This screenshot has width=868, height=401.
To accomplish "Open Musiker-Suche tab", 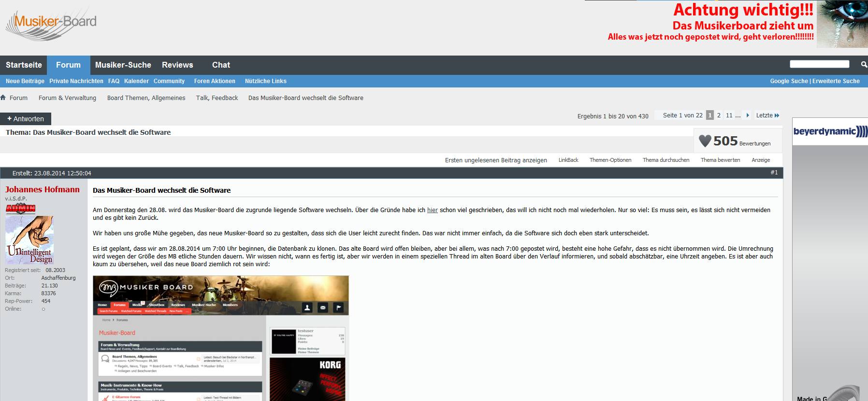I will pyautogui.click(x=123, y=65).
